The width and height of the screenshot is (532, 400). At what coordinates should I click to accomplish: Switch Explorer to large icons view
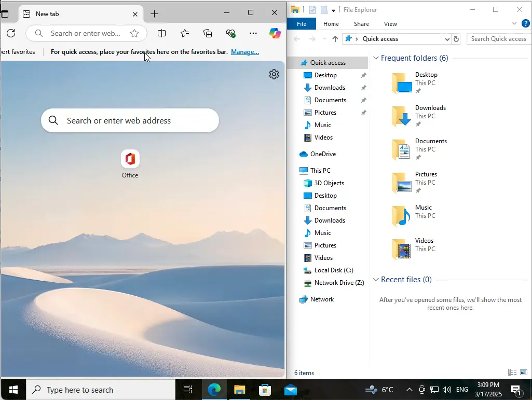[x=524, y=372]
